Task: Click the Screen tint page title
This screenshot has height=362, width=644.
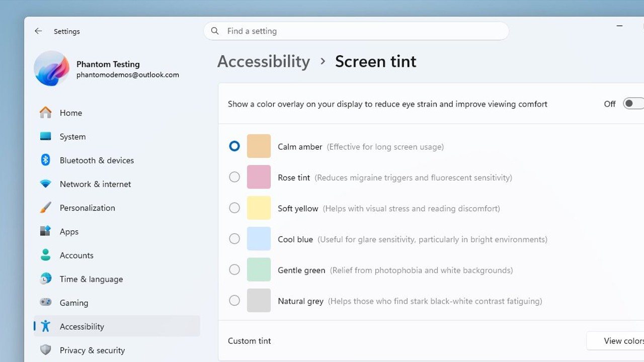Action: (x=376, y=61)
